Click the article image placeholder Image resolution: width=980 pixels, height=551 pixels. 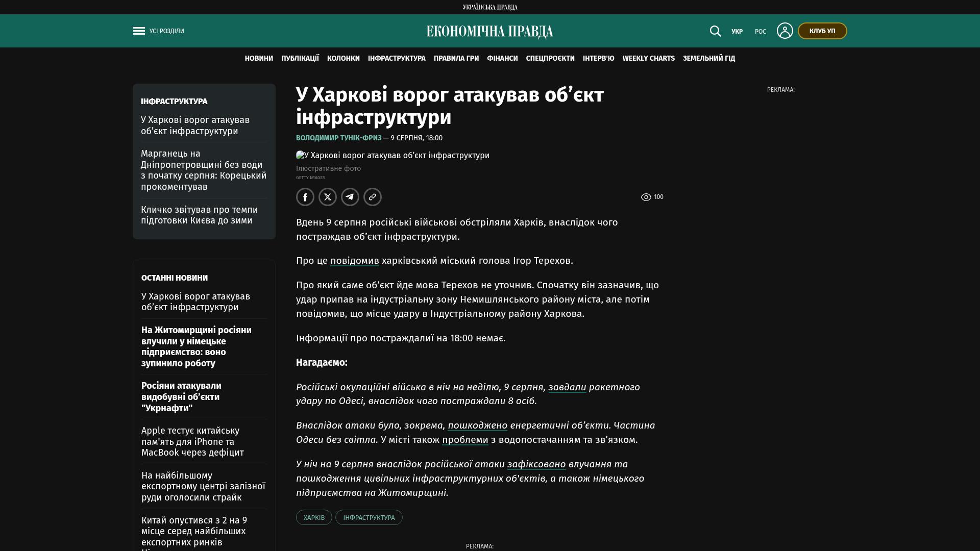(x=393, y=156)
